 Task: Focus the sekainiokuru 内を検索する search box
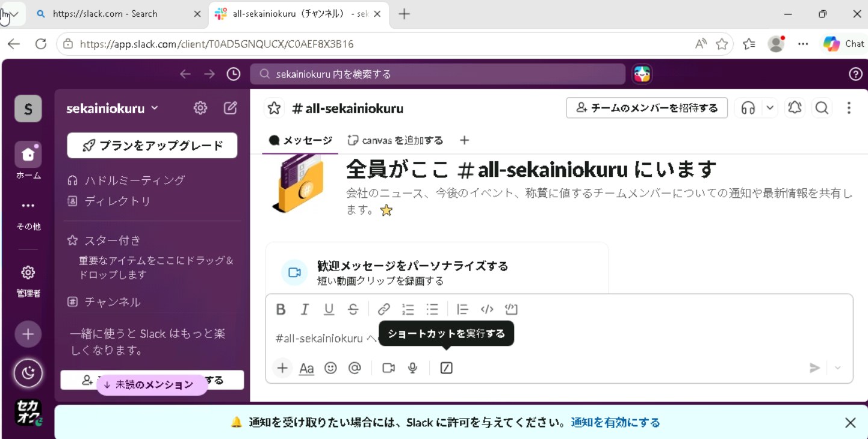[438, 74]
